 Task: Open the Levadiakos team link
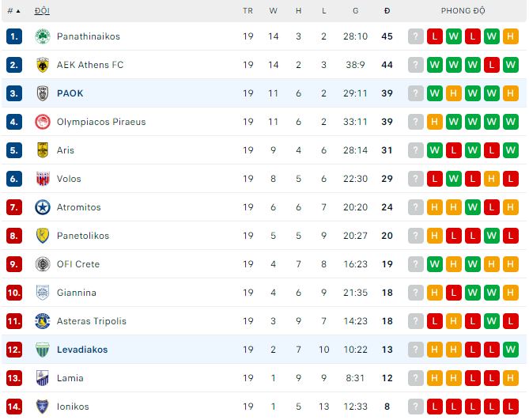tap(82, 350)
